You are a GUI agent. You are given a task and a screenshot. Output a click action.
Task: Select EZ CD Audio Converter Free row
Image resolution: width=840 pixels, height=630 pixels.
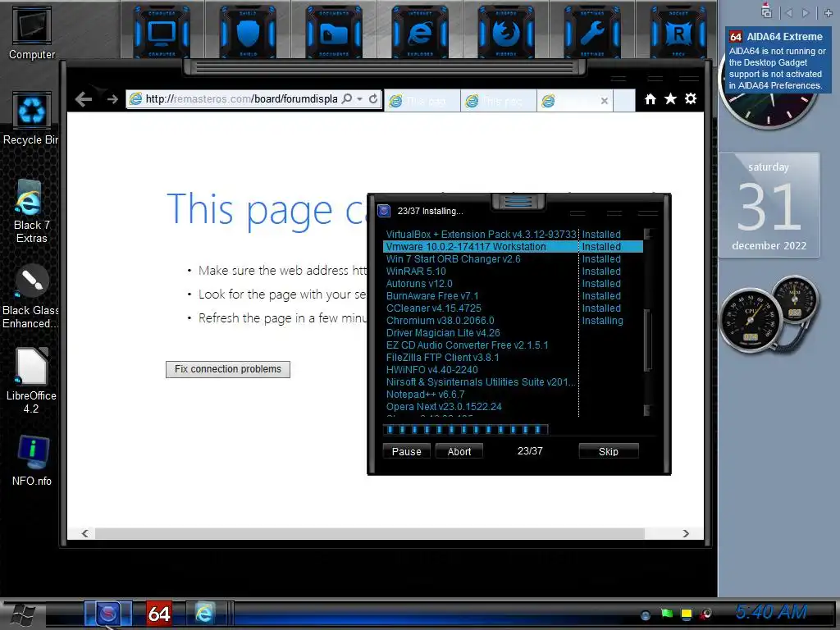click(513, 345)
